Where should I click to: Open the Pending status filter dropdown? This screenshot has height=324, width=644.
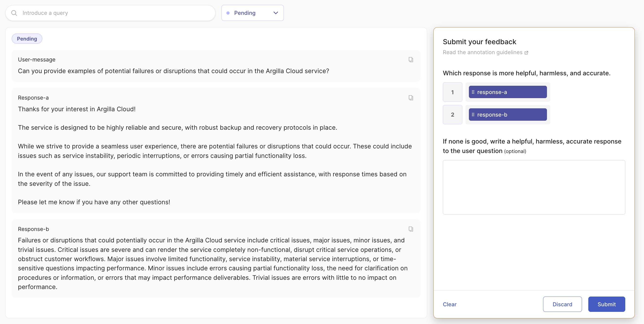[x=252, y=13]
